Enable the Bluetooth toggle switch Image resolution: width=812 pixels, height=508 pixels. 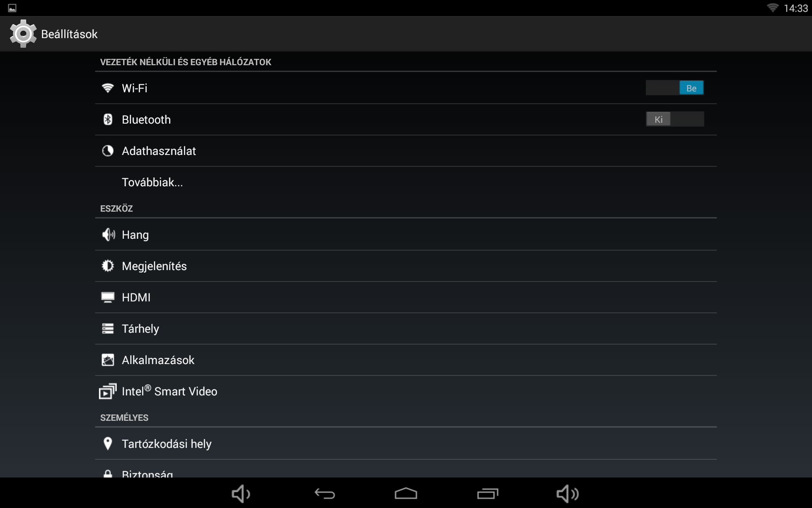click(675, 119)
